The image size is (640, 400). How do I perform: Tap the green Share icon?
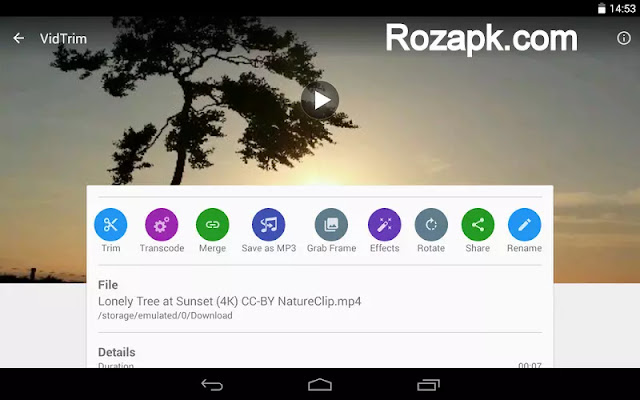click(x=478, y=224)
